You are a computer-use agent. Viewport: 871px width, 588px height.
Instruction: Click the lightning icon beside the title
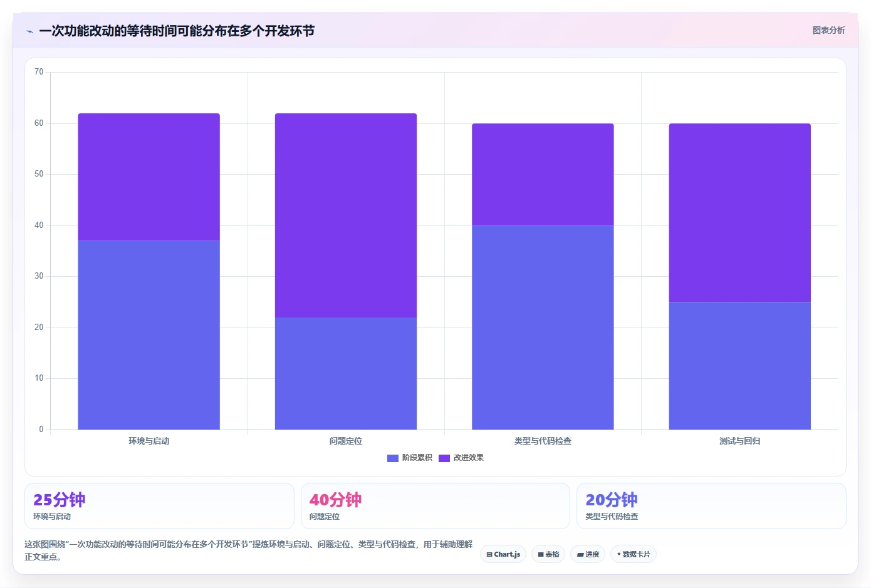[x=29, y=31]
